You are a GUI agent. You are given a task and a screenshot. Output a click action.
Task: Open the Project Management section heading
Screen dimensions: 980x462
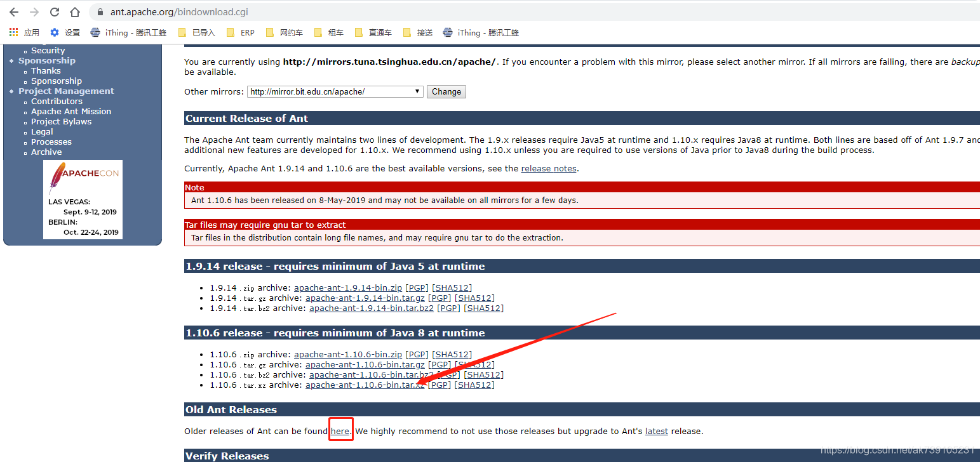pyautogui.click(x=66, y=91)
